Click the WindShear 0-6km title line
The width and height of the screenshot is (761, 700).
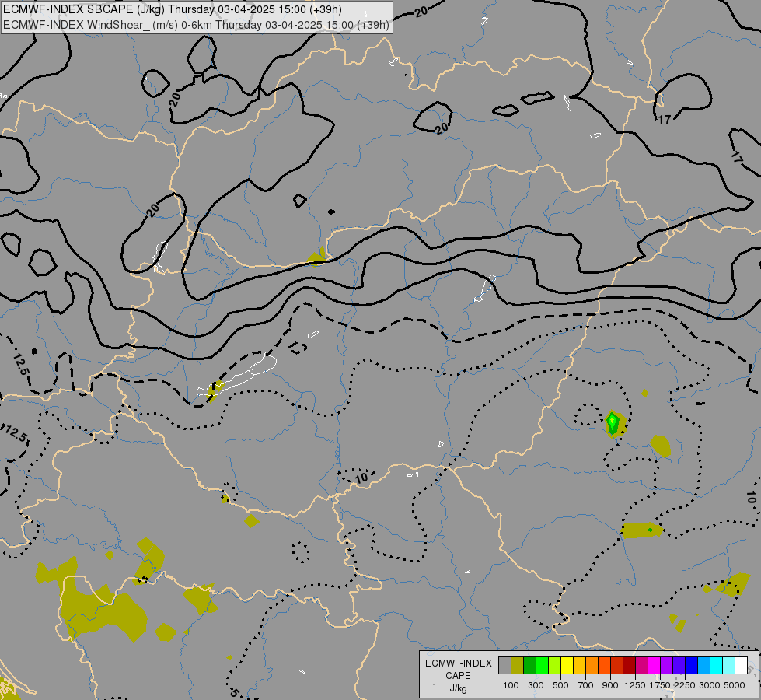[x=196, y=24]
